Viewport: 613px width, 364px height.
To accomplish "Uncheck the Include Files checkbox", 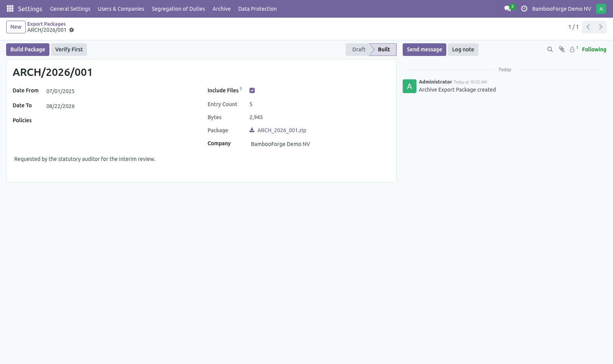I will [x=252, y=90].
